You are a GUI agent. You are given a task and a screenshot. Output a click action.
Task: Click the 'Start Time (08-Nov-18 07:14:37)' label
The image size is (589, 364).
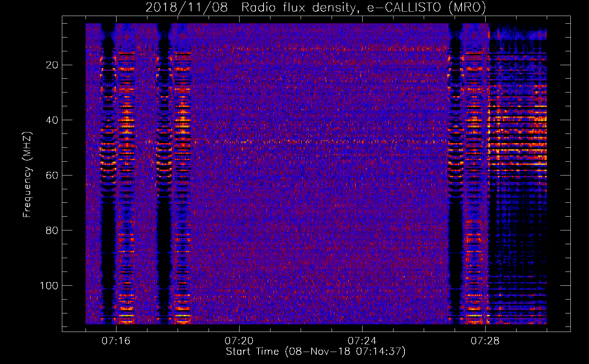pos(316,352)
